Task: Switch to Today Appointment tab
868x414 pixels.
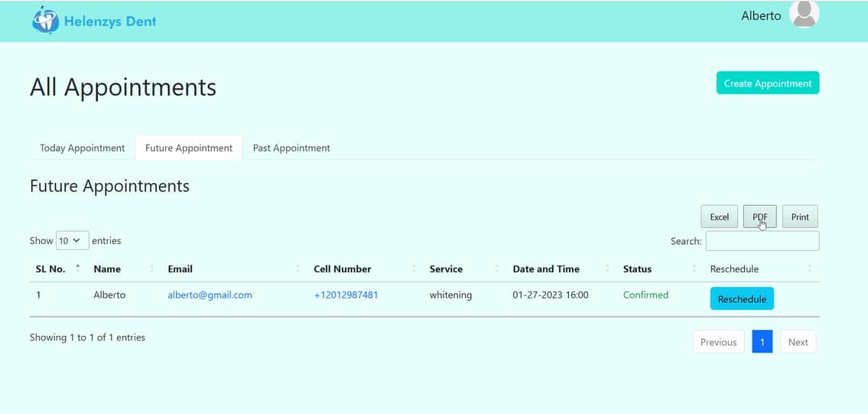Action: click(x=83, y=148)
